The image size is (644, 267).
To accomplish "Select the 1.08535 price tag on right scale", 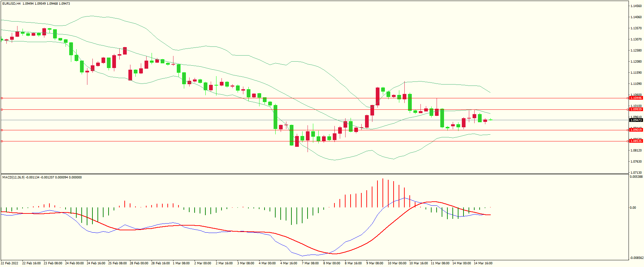I will 636,141.
